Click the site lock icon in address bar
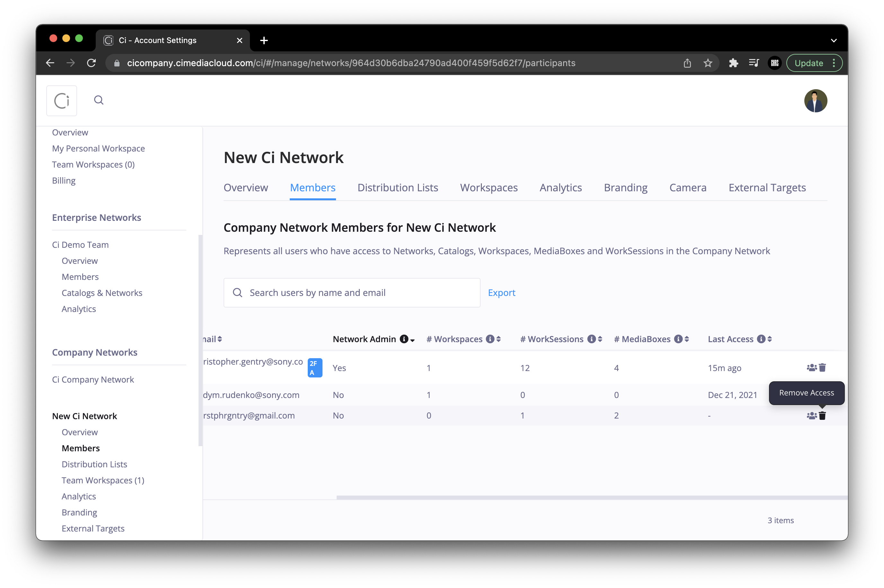This screenshot has height=588, width=884. pyautogui.click(x=117, y=63)
